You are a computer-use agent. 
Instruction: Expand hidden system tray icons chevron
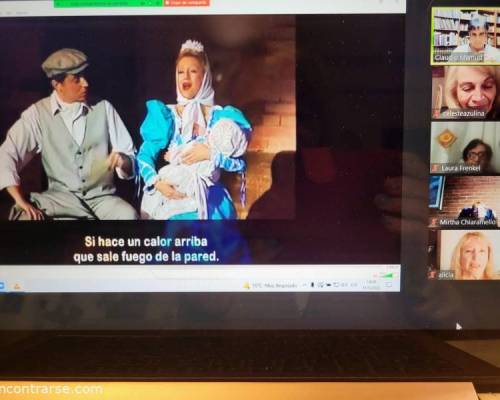(304, 285)
